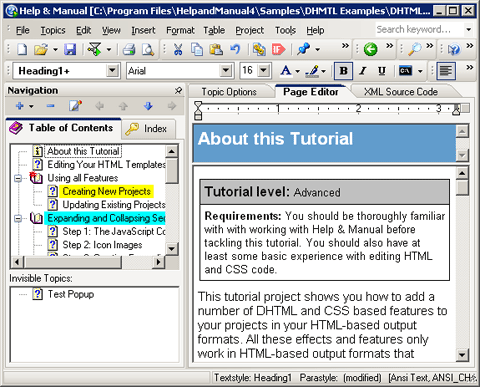Click the highlight marker pen icon
This screenshot has width=480, height=387.
point(312,71)
